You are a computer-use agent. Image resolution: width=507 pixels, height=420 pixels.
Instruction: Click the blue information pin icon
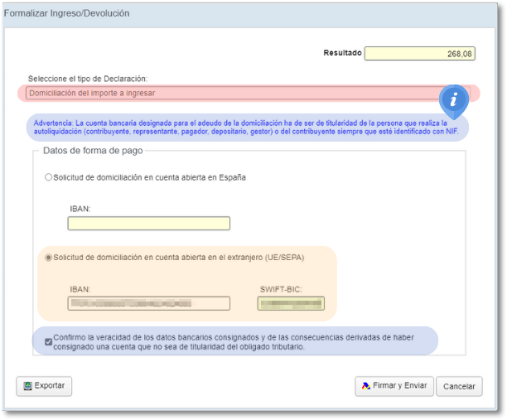point(453,99)
